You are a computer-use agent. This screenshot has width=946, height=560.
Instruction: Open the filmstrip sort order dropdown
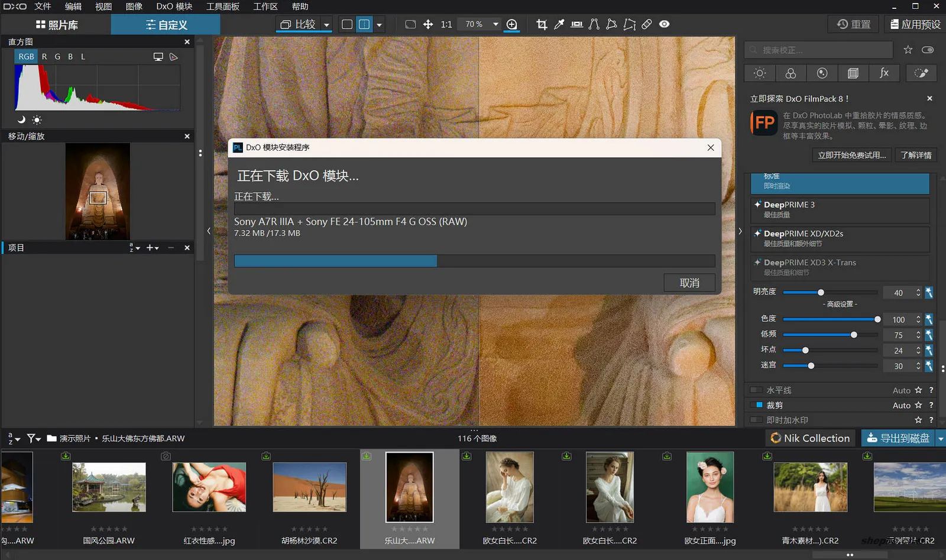tap(14, 438)
